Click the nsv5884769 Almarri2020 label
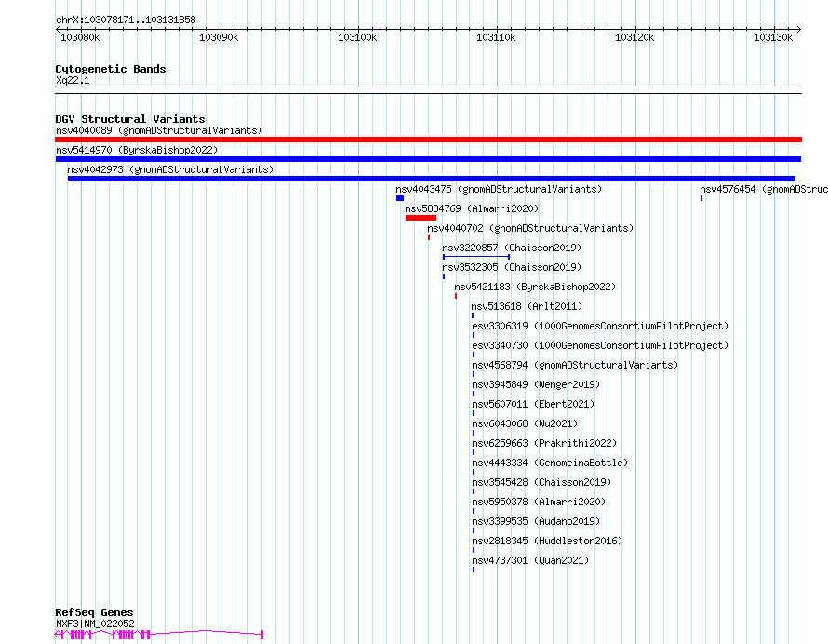 (472, 208)
